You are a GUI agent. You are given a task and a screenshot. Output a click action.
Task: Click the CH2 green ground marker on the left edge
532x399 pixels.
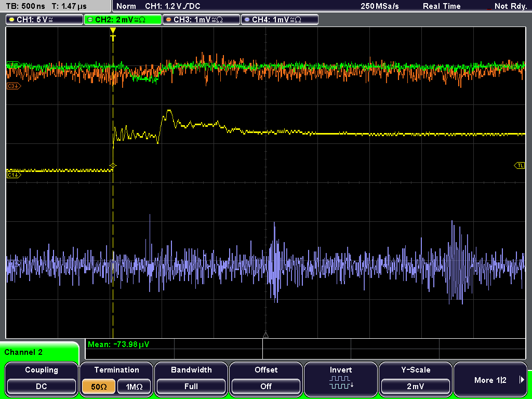click(x=14, y=64)
